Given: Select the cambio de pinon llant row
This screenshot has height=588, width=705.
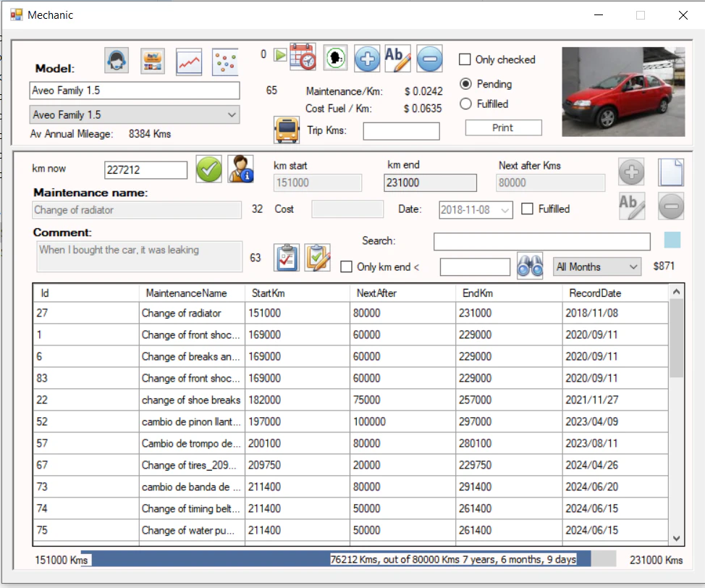Looking at the screenshot, I should click(x=351, y=421).
